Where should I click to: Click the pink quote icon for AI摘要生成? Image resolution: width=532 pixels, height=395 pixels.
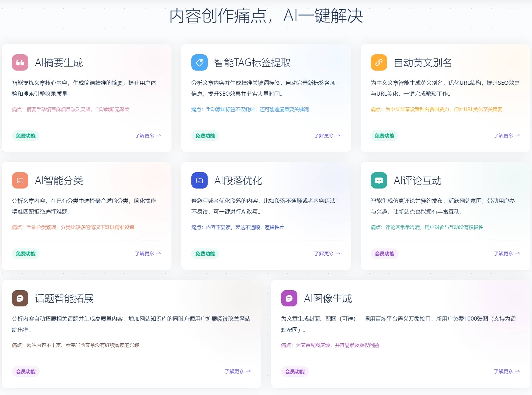[20, 62]
